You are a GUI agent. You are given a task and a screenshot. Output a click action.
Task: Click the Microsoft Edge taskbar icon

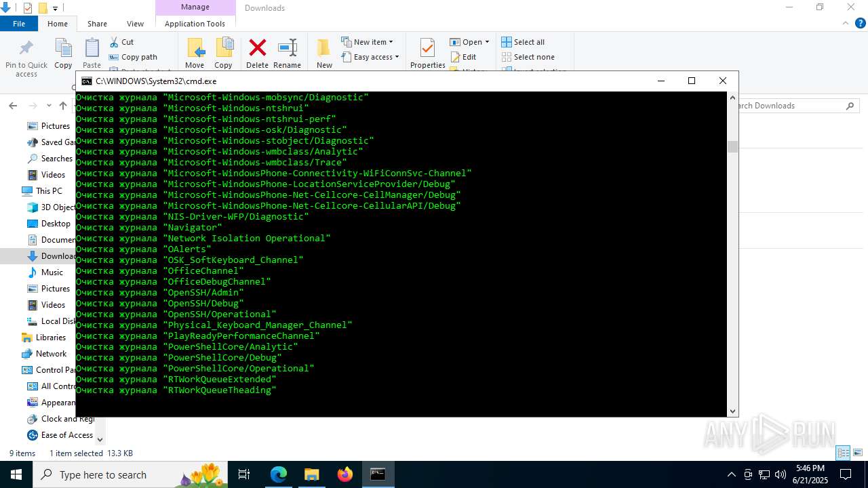pos(279,474)
